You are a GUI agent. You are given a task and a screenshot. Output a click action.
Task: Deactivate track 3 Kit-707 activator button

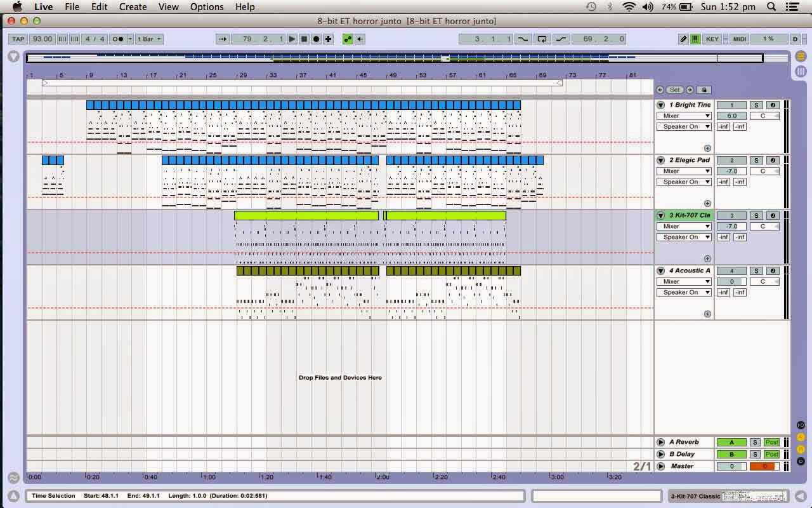(731, 215)
